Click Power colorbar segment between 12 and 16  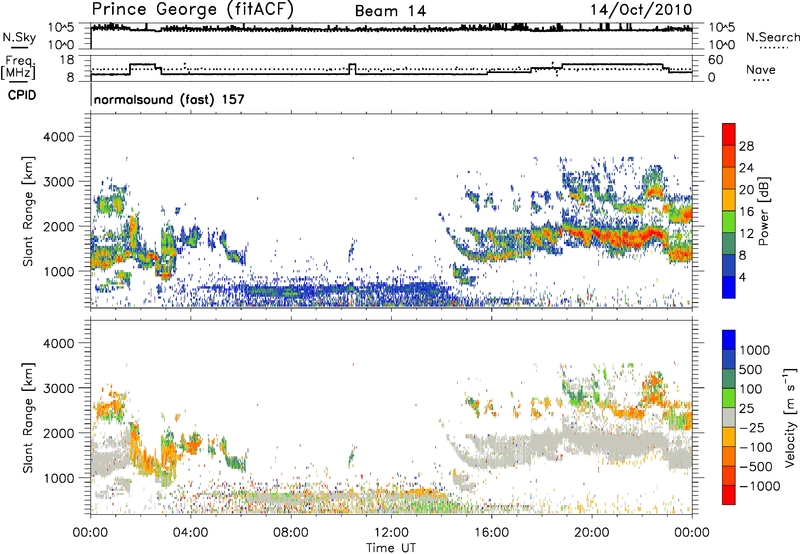click(x=729, y=222)
